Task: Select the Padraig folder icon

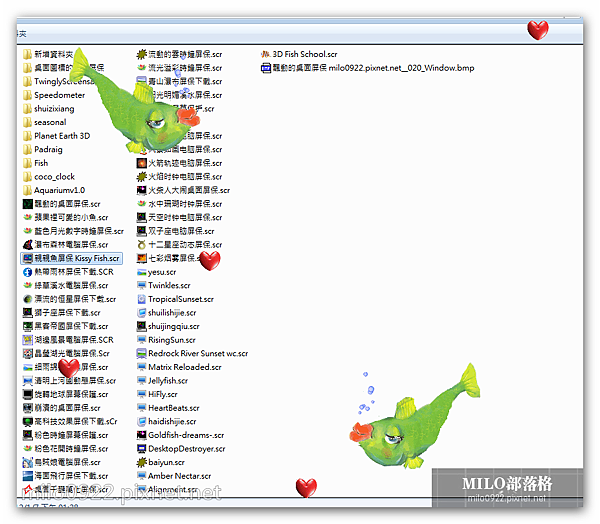Action: point(27,149)
